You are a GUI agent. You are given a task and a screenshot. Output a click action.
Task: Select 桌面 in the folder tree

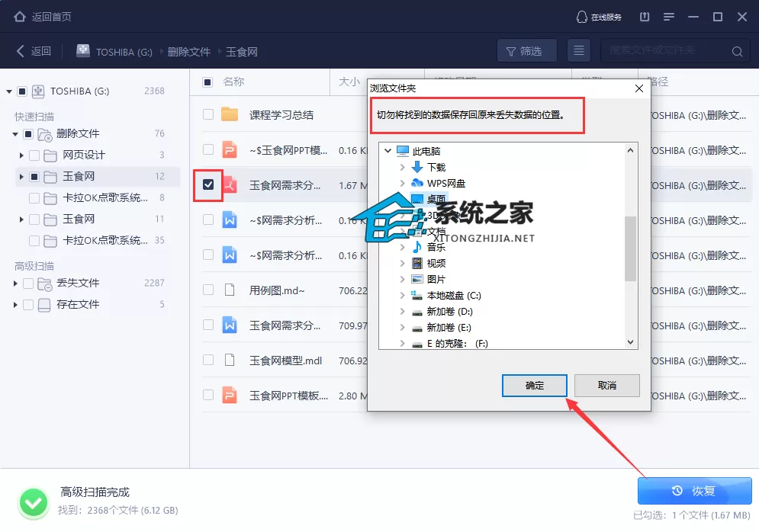point(436,199)
